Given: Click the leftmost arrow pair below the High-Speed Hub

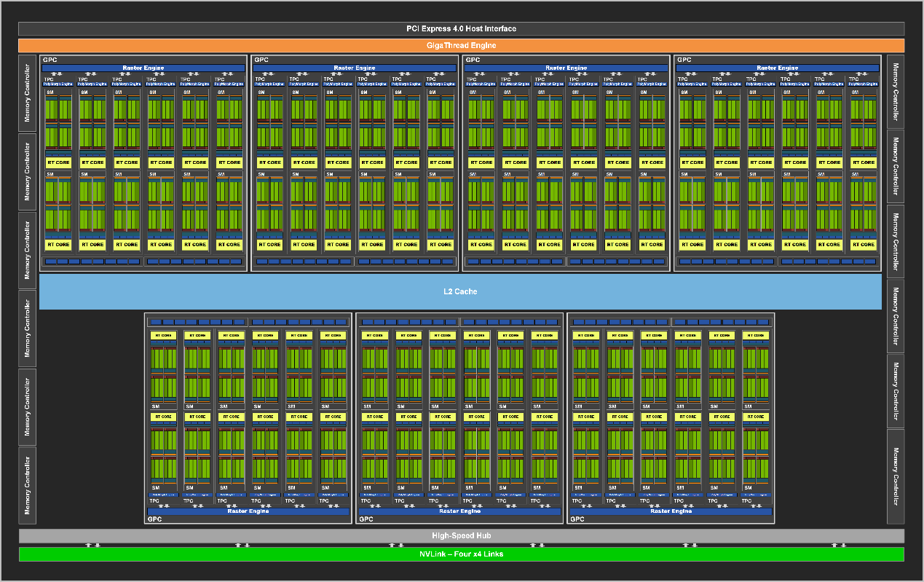Looking at the screenshot, I should [x=92, y=545].
